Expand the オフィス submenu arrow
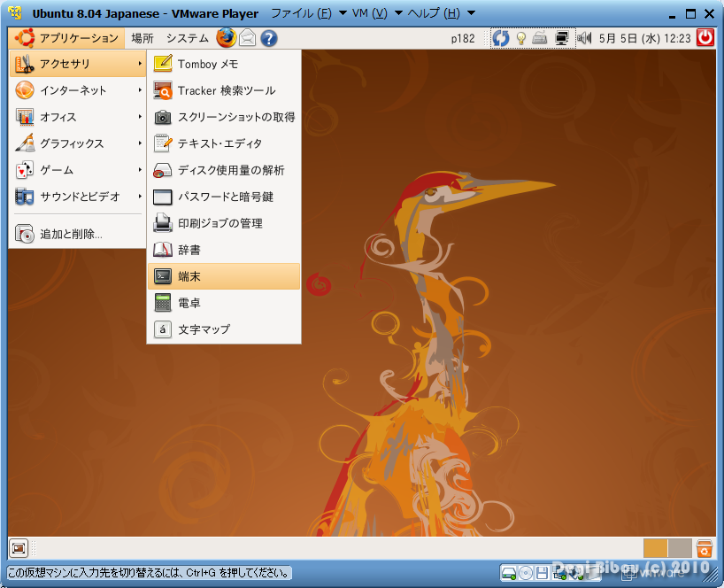Screen dimensions: 724x588 tap(140, 117)
